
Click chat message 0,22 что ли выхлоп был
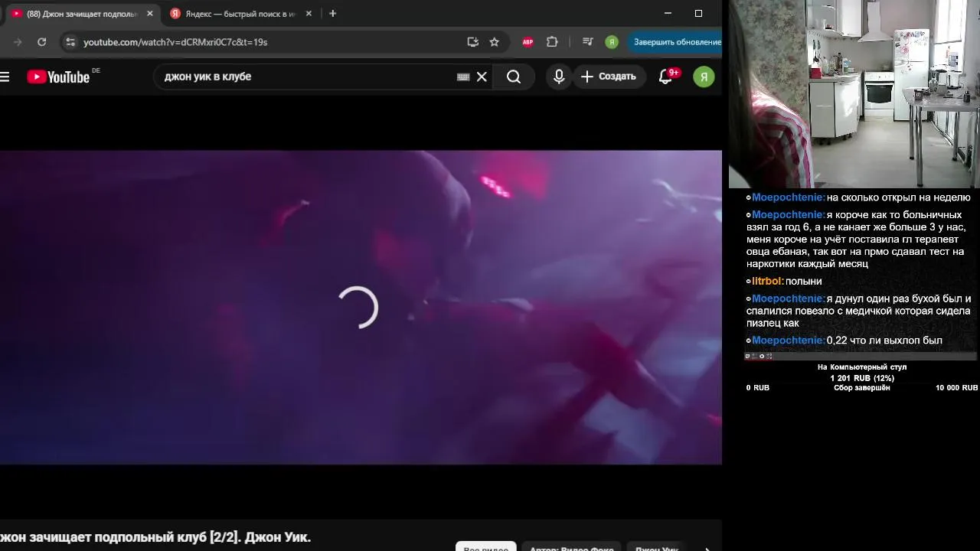pyautogui.click(x=884, y=340)
